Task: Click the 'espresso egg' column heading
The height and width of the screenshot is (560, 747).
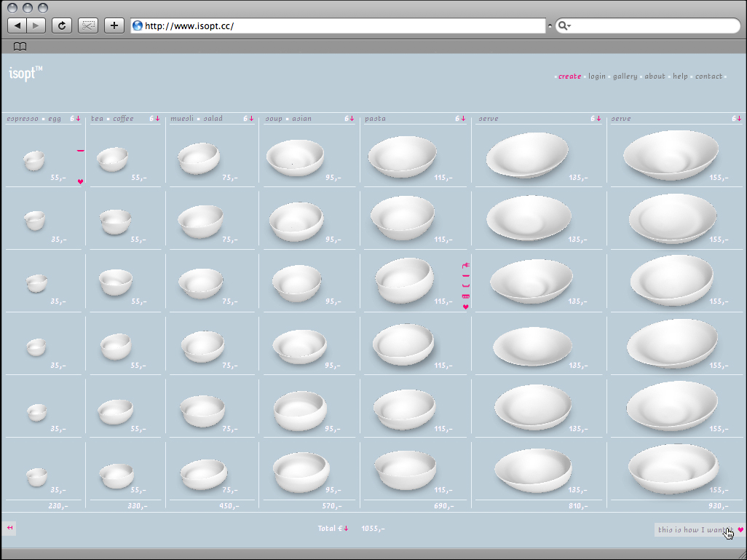Action: tap(33, 119)
